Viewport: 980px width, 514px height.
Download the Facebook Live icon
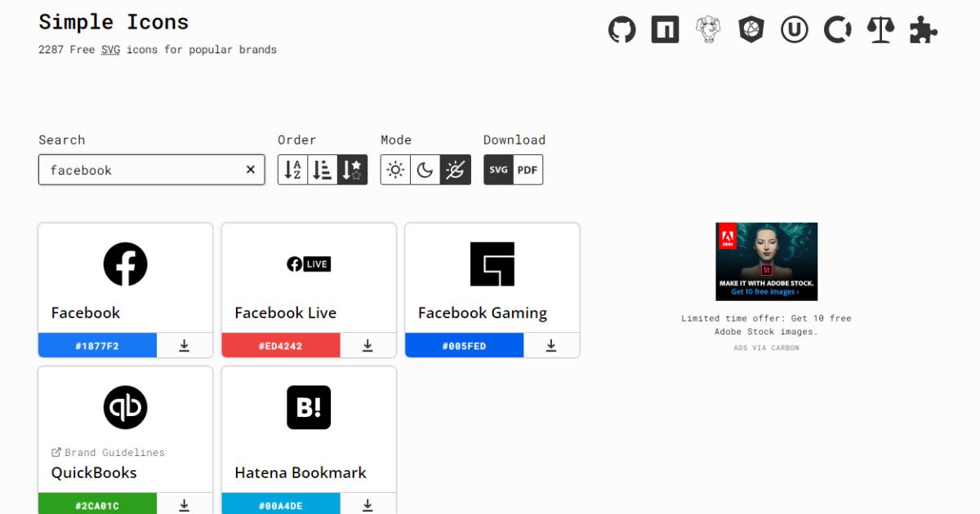(367, 346)
